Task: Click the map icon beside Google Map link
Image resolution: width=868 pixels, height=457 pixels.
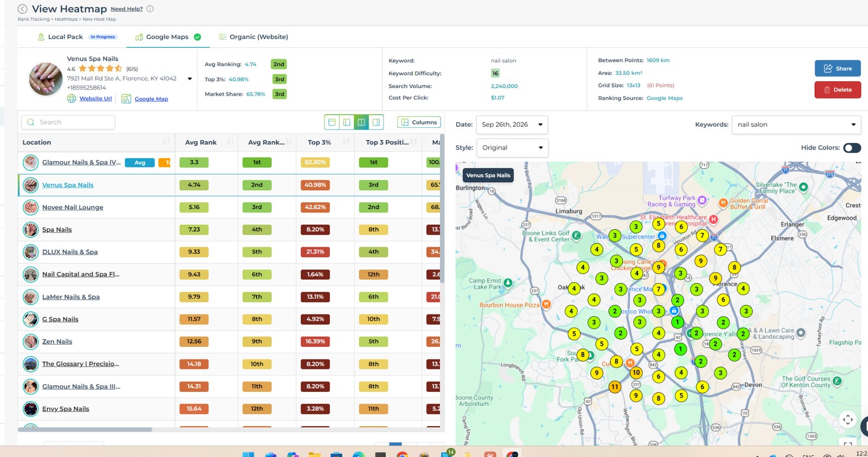Action: pos(126,99)
